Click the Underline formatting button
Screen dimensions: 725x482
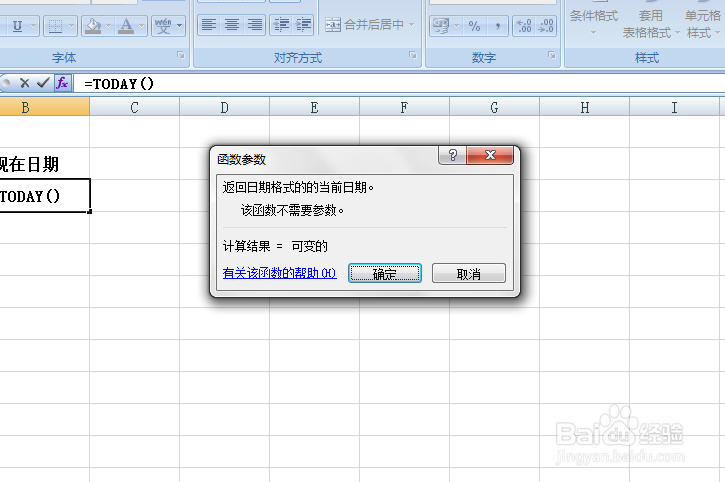(17, 25)
